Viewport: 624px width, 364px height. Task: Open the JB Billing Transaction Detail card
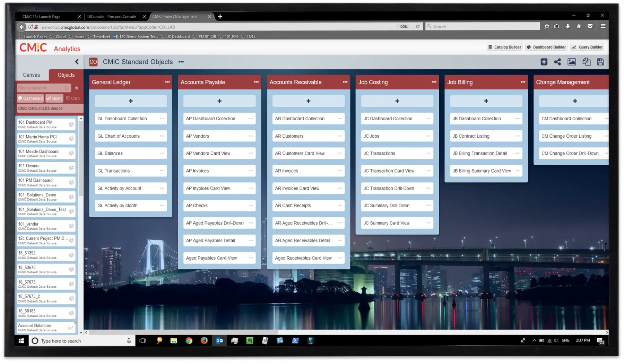click(x=486, y=153)
